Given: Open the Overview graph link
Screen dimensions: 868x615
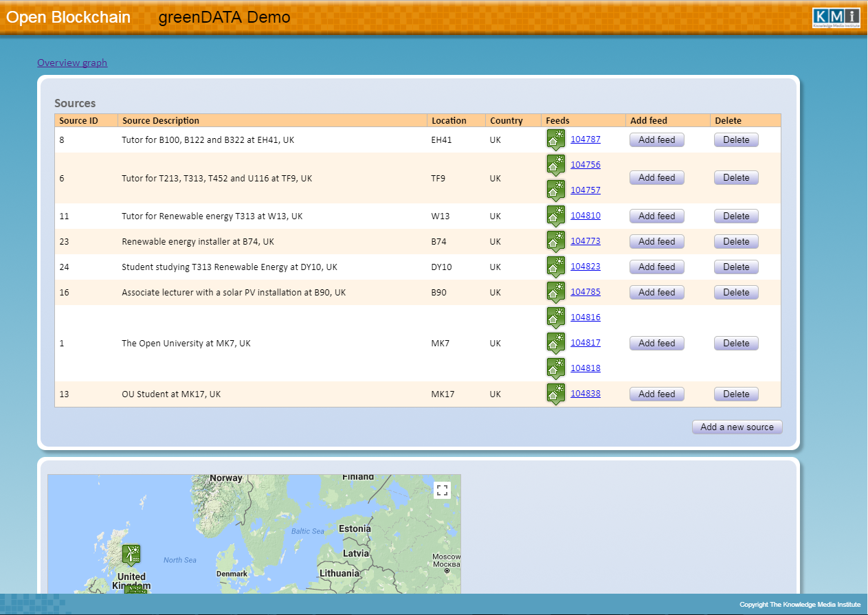Looking at the screenshot, I should pyautogui.click(x=72, y=63).
